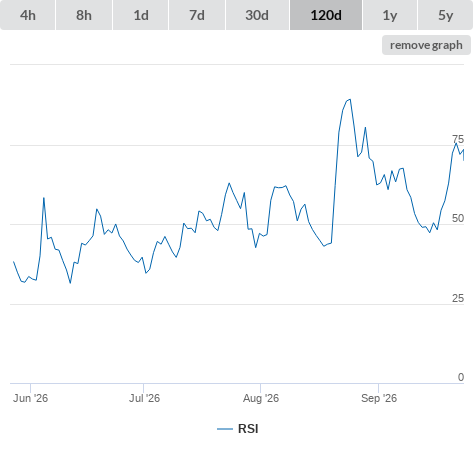Click the Jun '26 axis label
The image size is (474, 455).
(30, 398)
